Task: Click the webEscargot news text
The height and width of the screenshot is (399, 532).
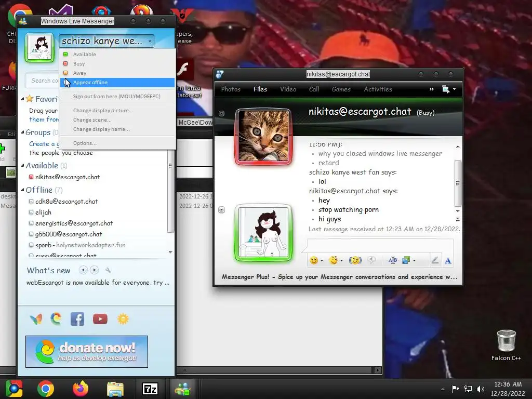Action: [98, 283]
